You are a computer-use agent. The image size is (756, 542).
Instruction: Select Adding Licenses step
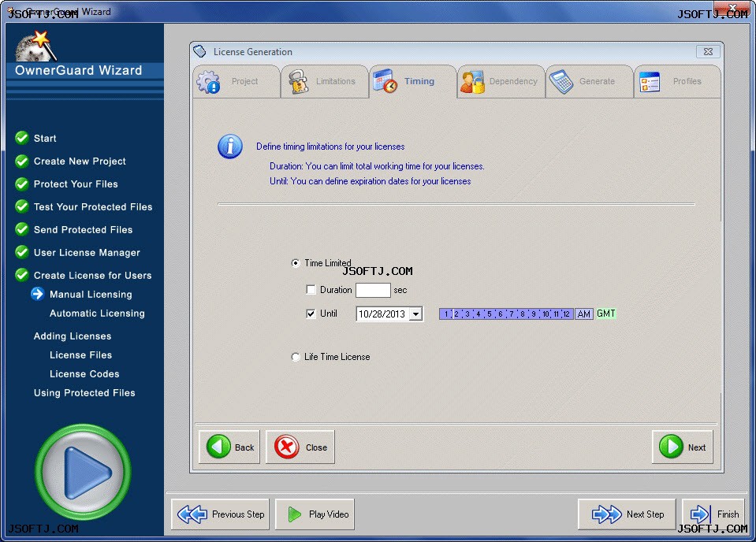pos(73,336)
